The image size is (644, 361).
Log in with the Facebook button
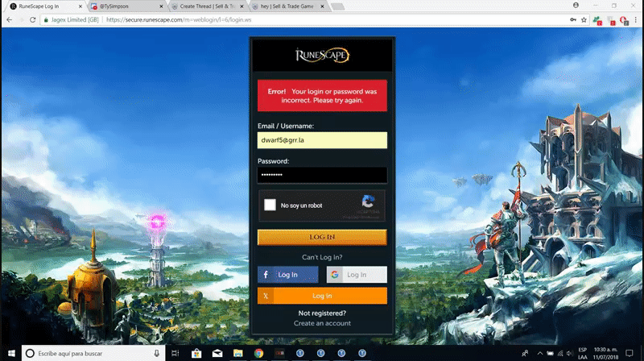(x=288, y=275)
